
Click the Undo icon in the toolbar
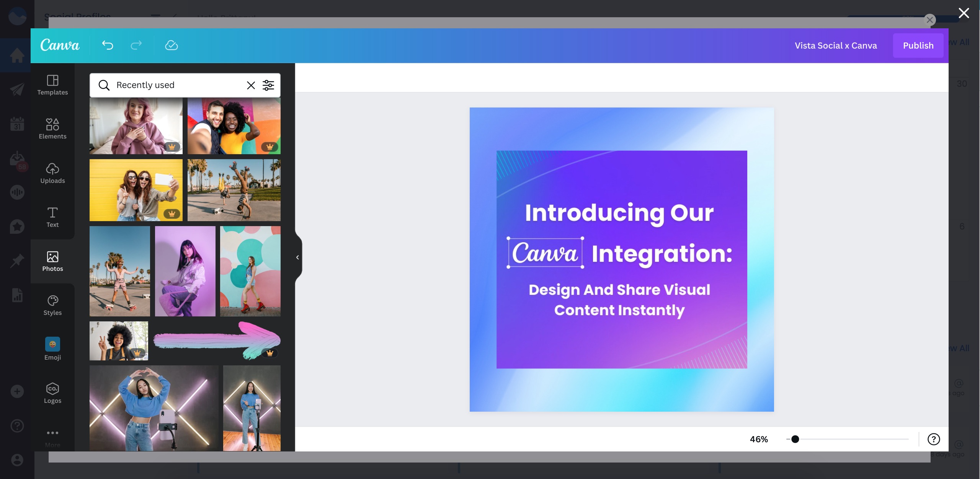pos(108,45)
